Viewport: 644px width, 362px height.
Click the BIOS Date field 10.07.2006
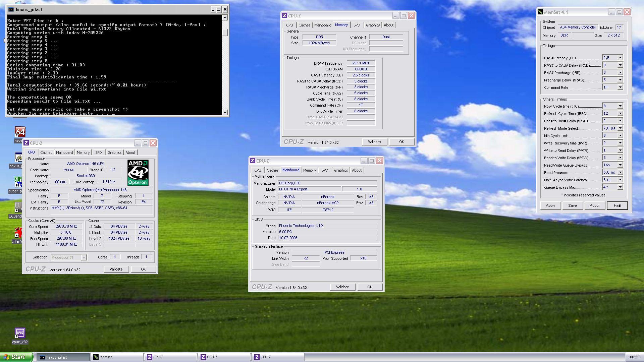tap(327, 238)
